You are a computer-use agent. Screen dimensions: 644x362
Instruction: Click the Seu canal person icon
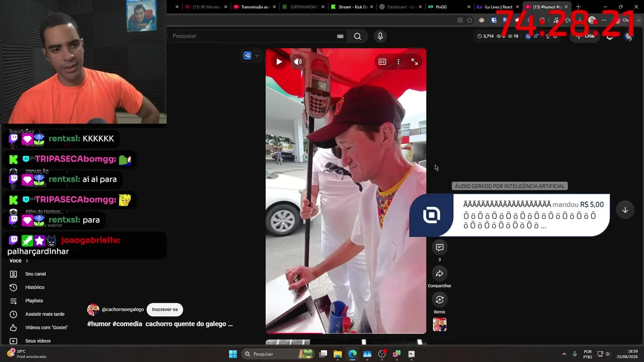(x=14, y=274)
